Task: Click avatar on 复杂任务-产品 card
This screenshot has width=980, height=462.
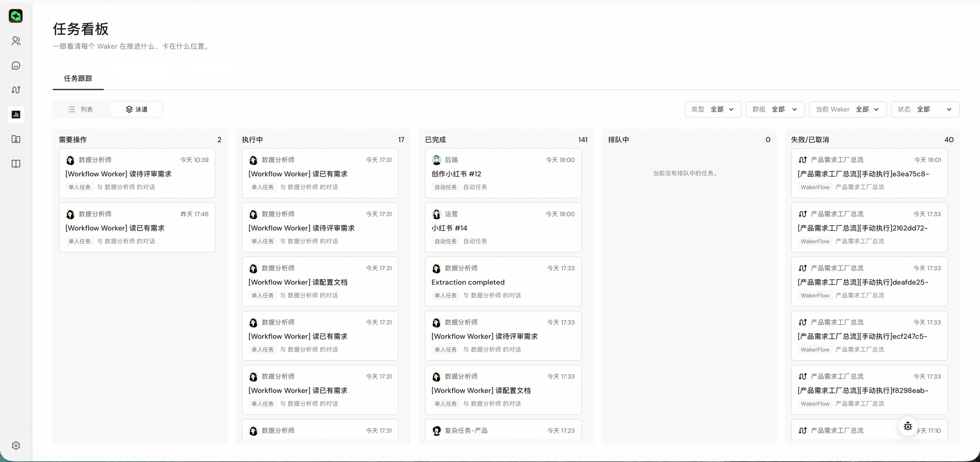Action: pos(436,431)
